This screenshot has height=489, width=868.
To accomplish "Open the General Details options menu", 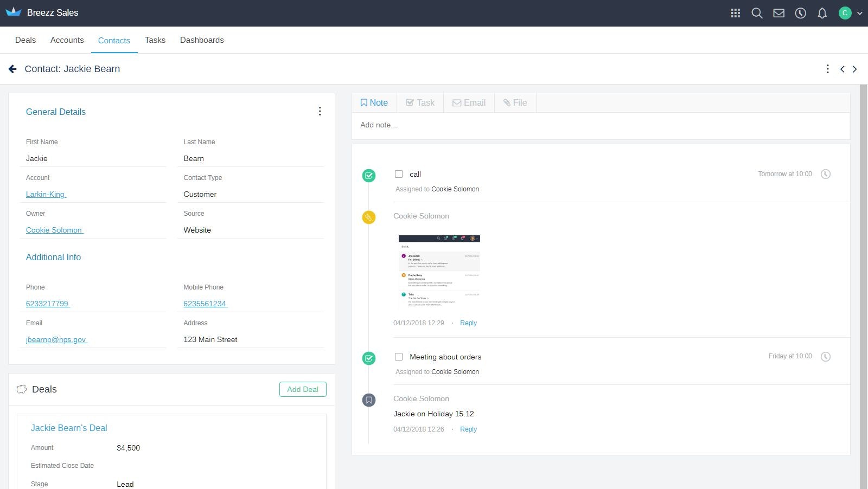I will 320,111.
